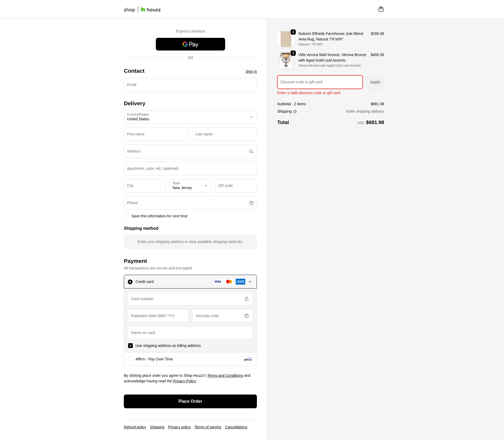Click the Place Order button
Screen dimensions: 504x440
(x=190, y=401)
